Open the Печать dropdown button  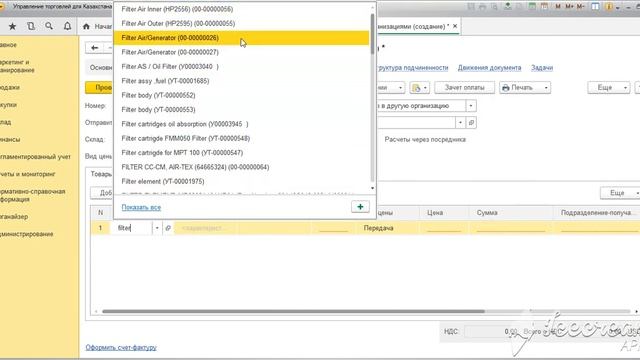point(524,87)
